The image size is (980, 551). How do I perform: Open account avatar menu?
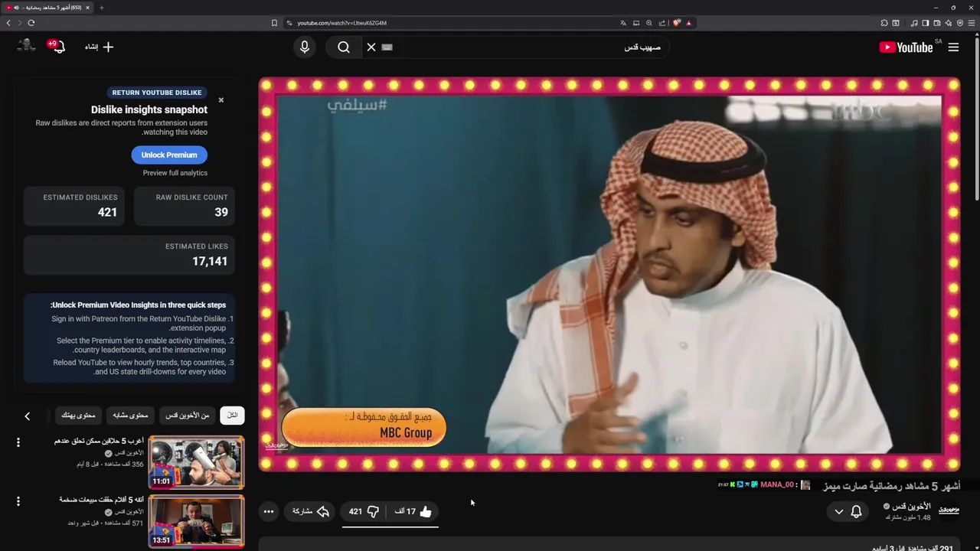click(27, 47)
